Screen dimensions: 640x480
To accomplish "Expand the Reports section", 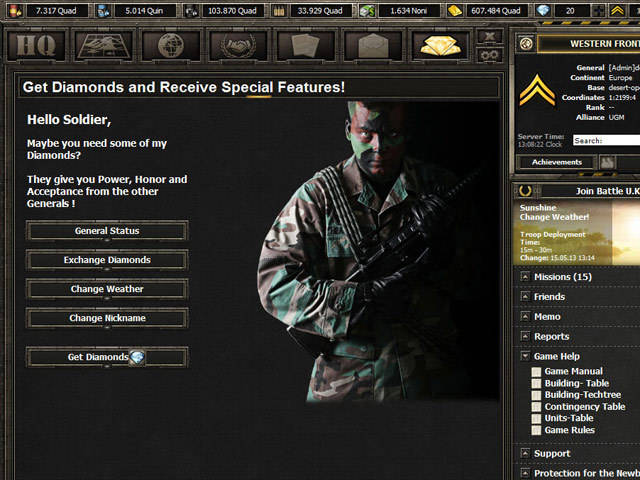I will (x=551, y=337).
